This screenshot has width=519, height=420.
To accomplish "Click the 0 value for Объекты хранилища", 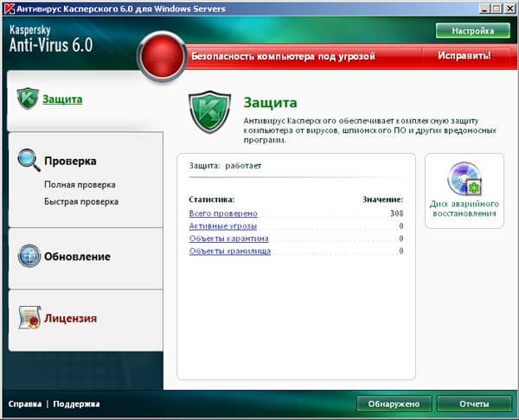I will 400,251.
